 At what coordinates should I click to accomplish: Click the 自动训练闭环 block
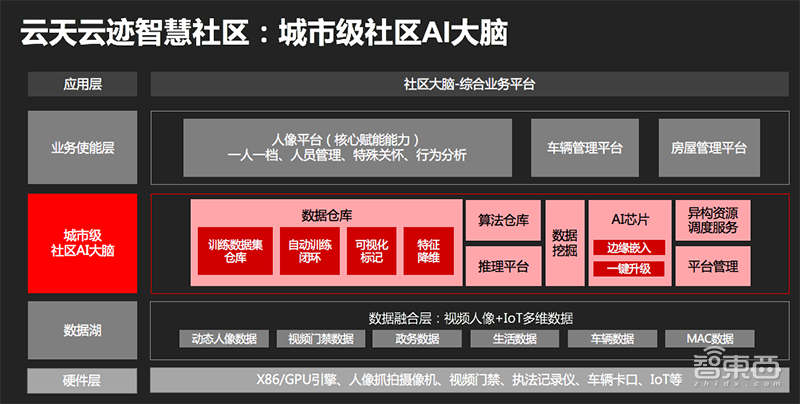coord(310,251)
